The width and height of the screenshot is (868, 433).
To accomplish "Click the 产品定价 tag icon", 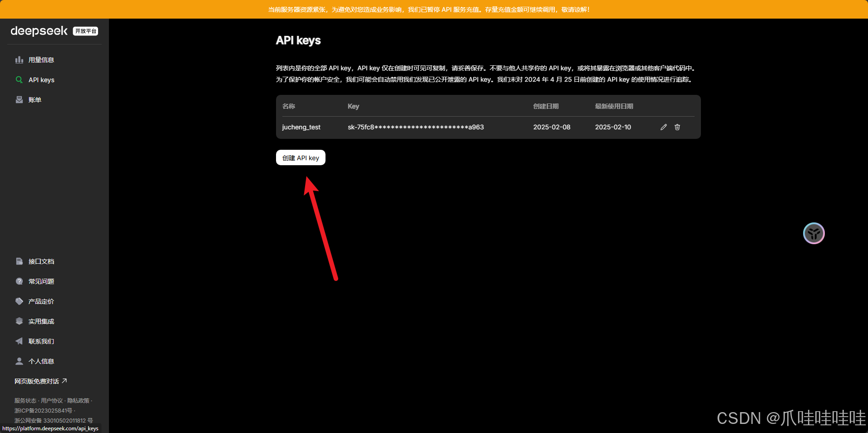I will pyautogui.click(x=19, y=301).
